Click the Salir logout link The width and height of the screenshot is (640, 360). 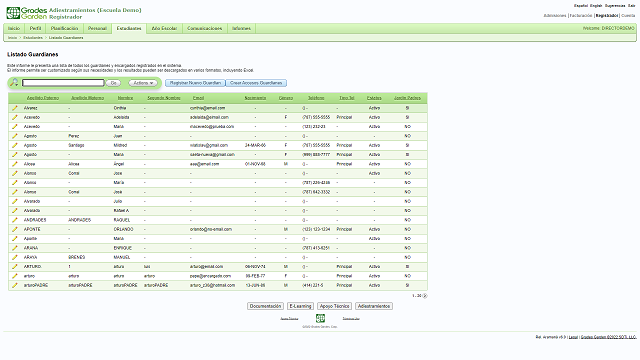click(631, 6)
